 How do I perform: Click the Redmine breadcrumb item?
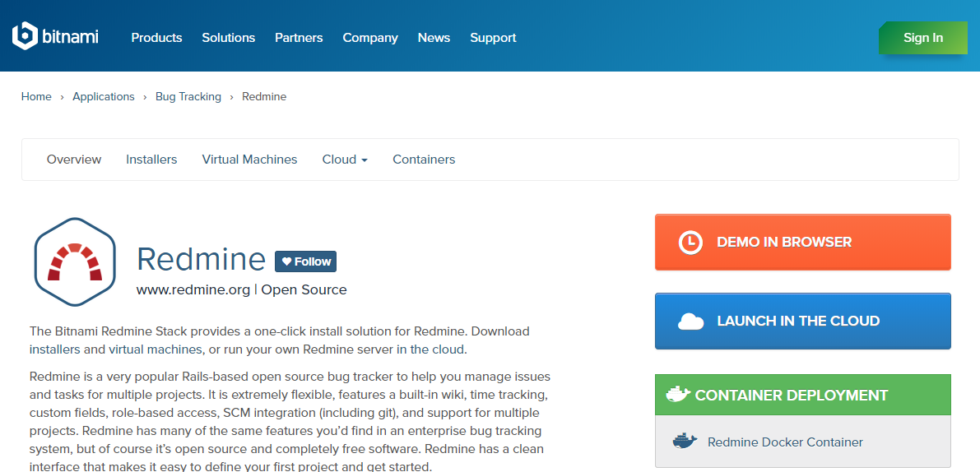[x=264, y=97]
